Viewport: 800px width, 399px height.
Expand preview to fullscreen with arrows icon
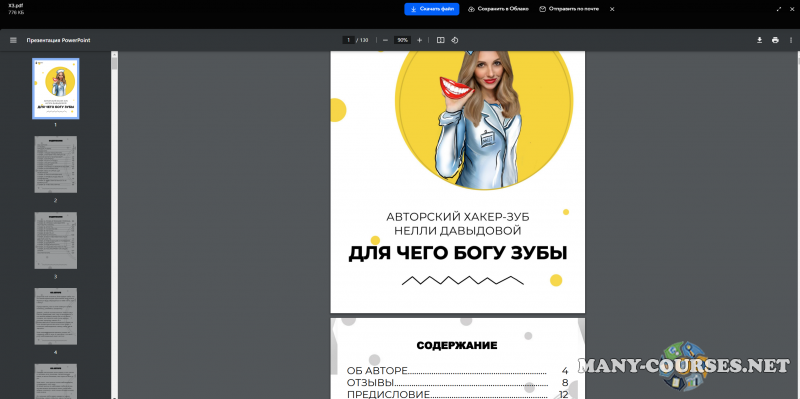779,9
